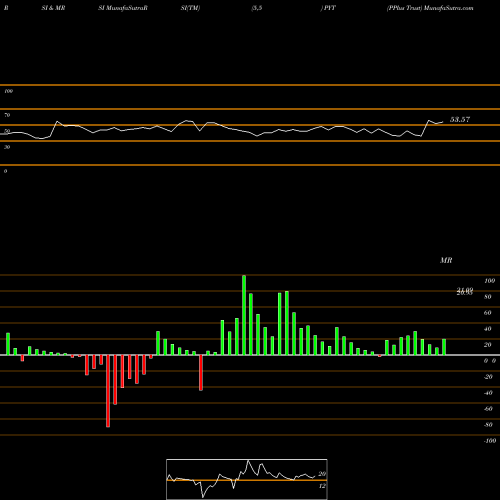Click the -100 label on MR axis
Screen dimensions: 500x500
click(x=490, y=441)
